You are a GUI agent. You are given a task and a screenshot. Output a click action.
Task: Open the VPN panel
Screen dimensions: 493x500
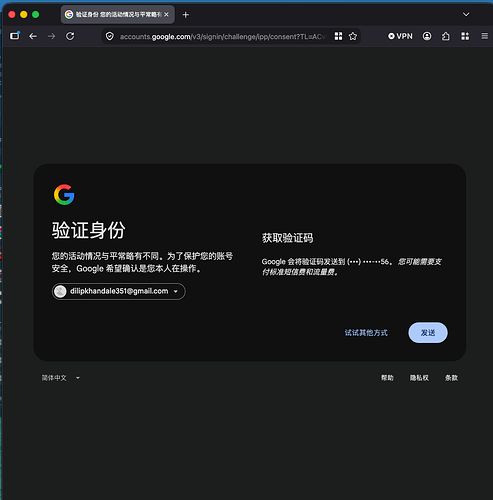tap(400, 36)
